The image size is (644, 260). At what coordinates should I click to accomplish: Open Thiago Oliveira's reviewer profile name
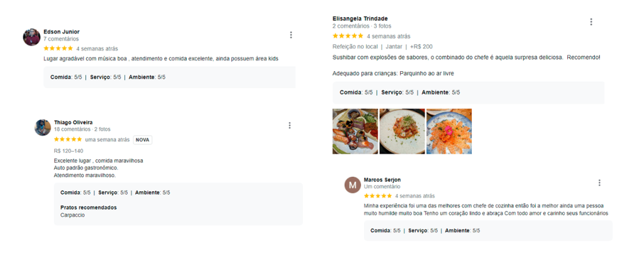[73, 122]
